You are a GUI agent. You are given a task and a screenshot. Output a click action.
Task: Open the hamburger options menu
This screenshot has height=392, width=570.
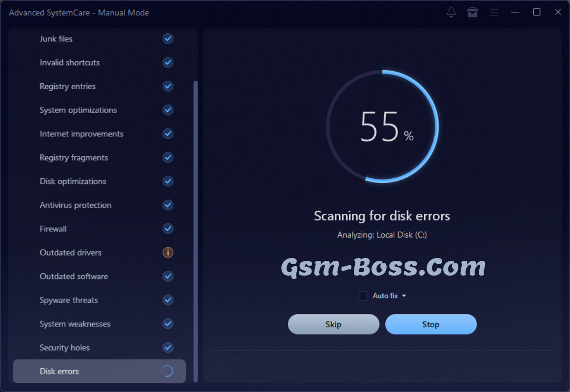tap(494, 12)
